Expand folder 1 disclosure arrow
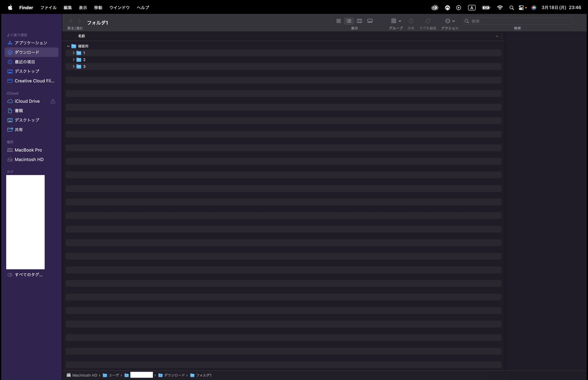 coord(74,53)
